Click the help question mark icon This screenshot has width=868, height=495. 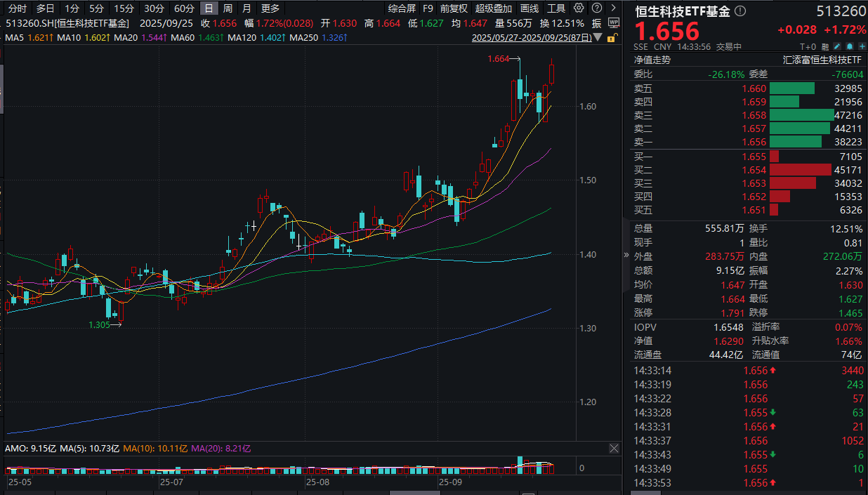(597, 8)
